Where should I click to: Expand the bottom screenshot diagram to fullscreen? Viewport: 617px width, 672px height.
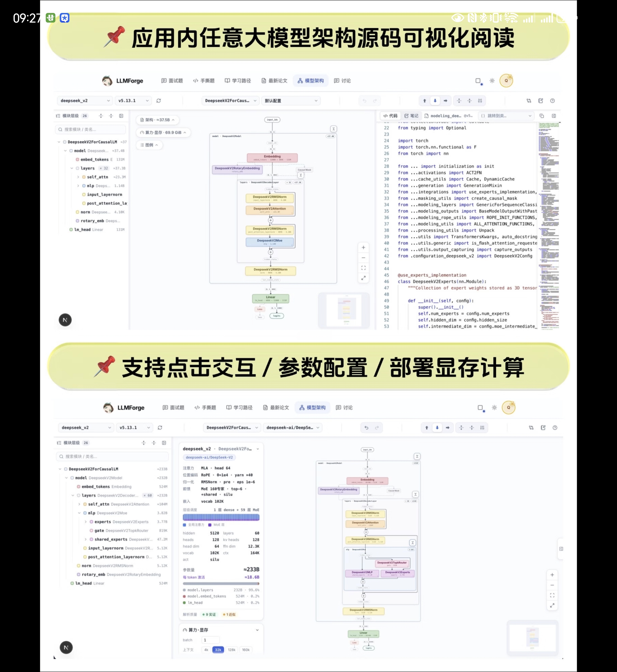pyautogui.click(x=552, y=606)
